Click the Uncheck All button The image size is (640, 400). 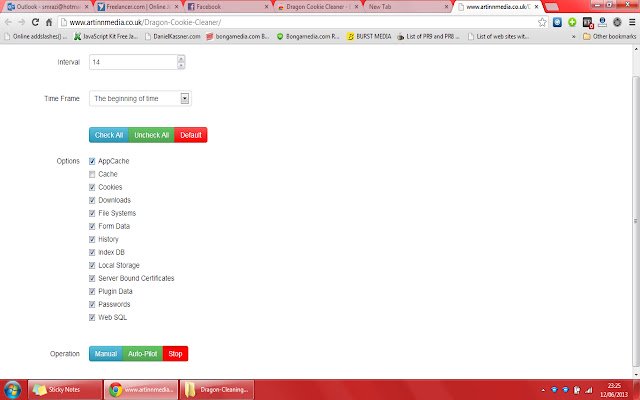(x=151, y=135)
